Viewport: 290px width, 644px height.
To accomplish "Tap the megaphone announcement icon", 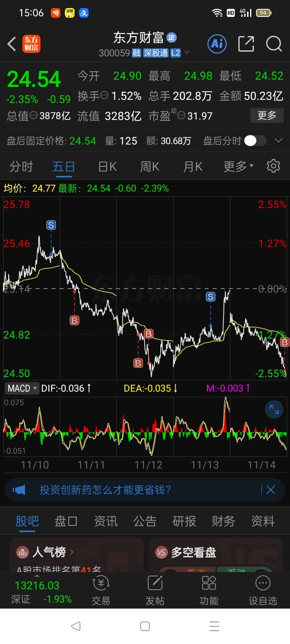I will coord(19,490).
